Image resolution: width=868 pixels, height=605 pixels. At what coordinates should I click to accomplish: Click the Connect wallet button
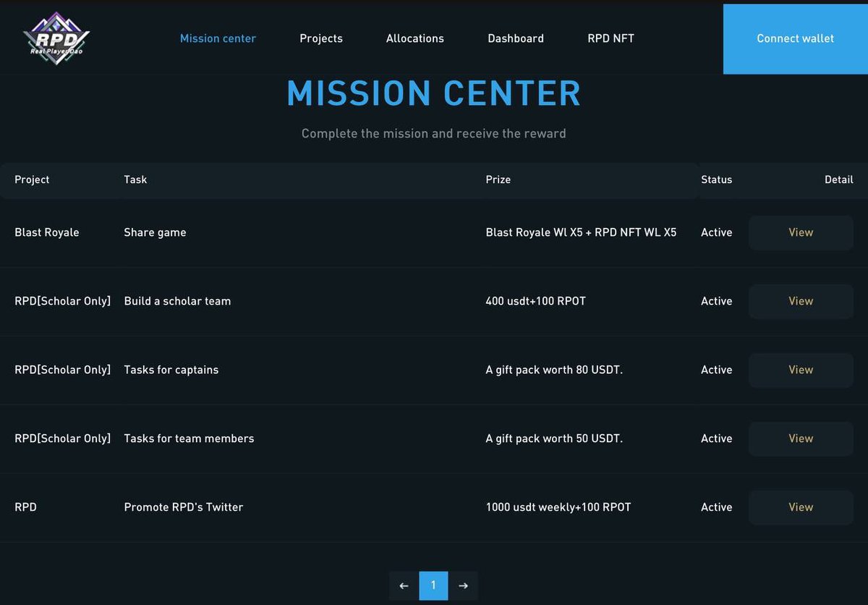pyautogui.click(x=796, y=39)
